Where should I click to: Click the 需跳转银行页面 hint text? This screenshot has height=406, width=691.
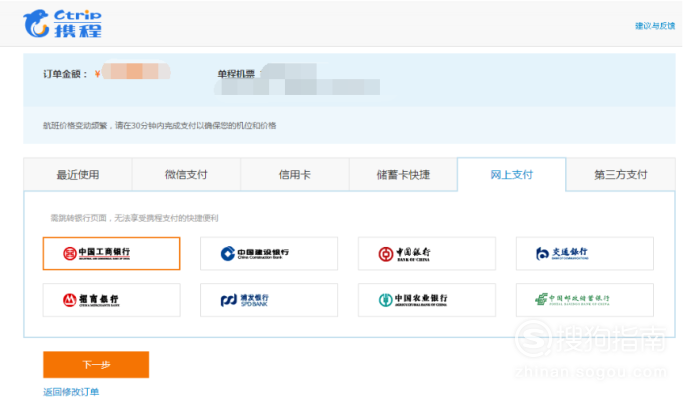(134, 218)
